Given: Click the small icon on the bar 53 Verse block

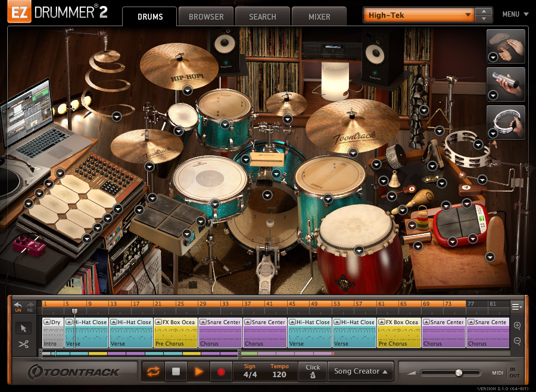Looking at the screenshot, I should [337, 322].
